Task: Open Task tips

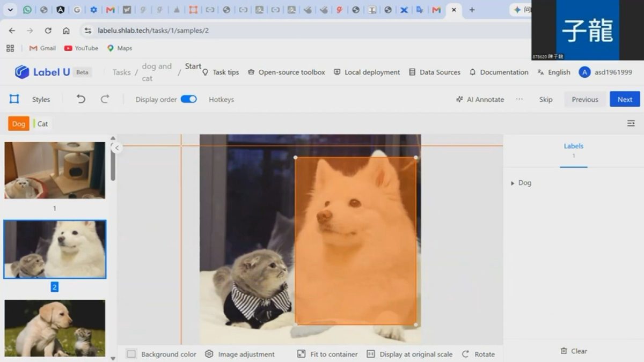Action: [x=221, y=72]
